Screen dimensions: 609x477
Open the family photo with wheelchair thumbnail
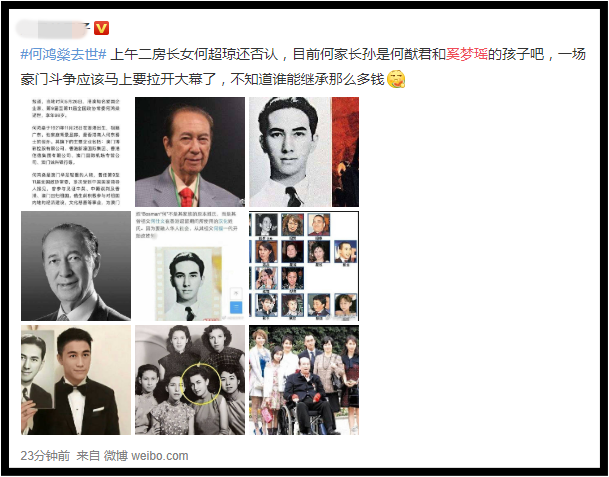pos(304,380)
